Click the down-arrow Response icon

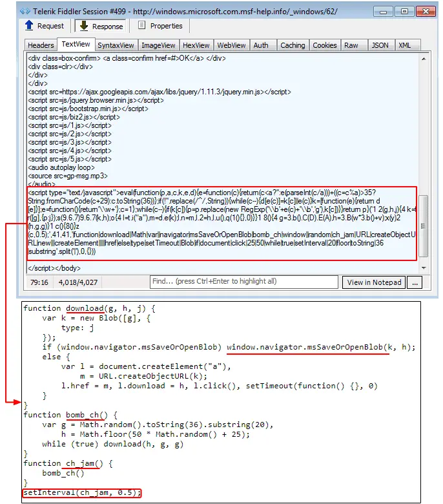click(x=84, y=25)
